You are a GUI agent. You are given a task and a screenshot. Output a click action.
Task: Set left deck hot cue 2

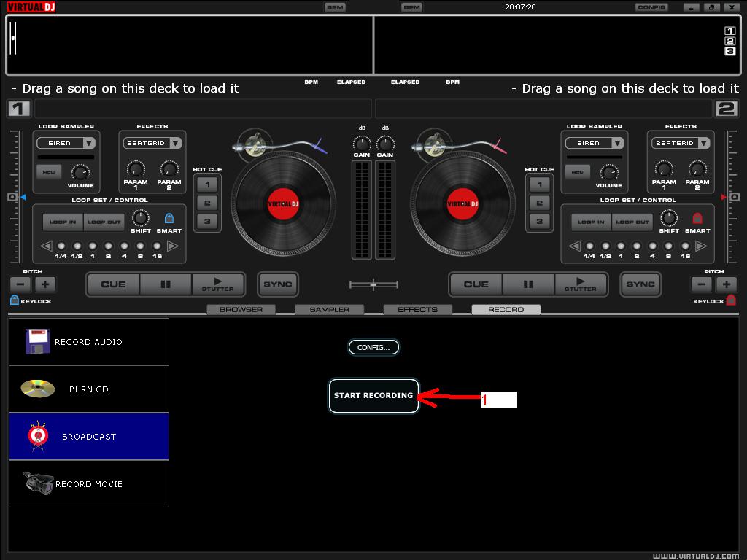pos(207,203)
